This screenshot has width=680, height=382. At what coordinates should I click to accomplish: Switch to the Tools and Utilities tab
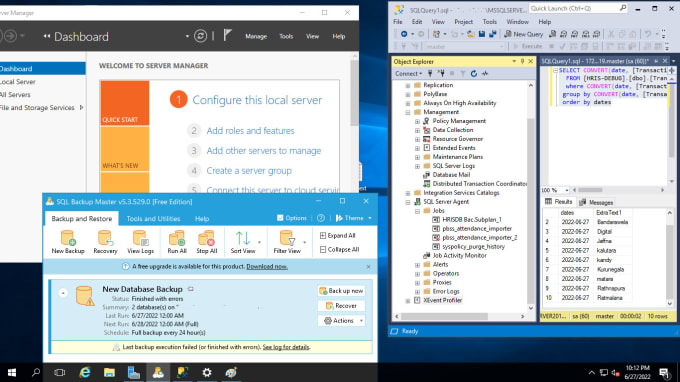coord(153,219)
